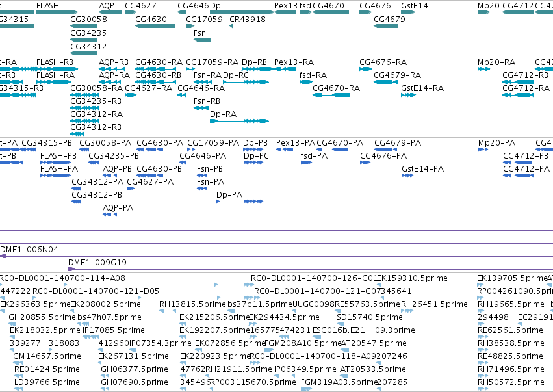Select the FLASH-RB transcript

tap(57, 69)
